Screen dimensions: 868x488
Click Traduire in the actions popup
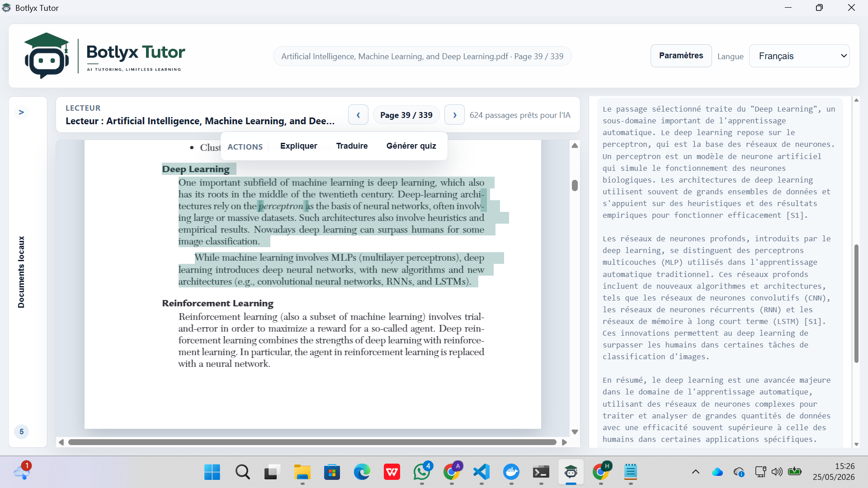pos(352,146)
